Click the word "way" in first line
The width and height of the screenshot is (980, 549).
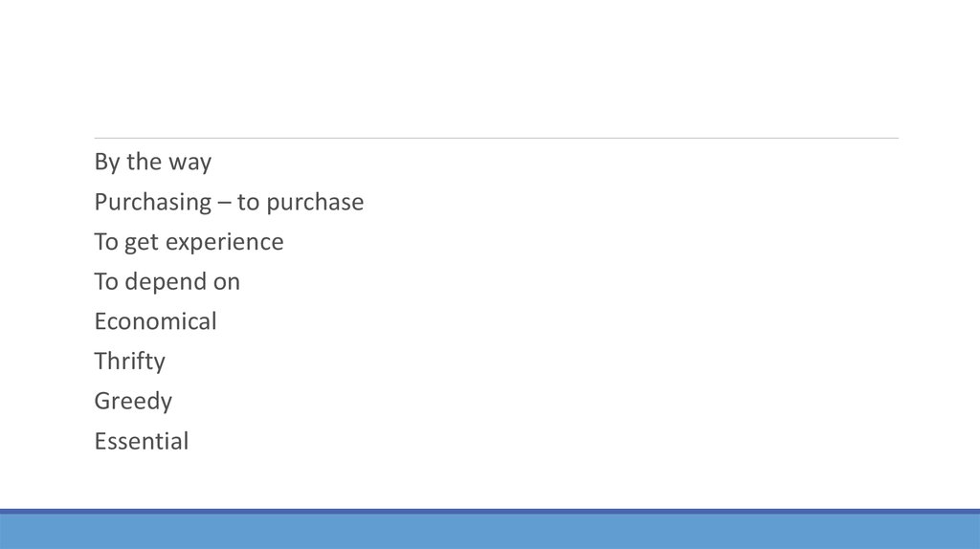(190, 163)
